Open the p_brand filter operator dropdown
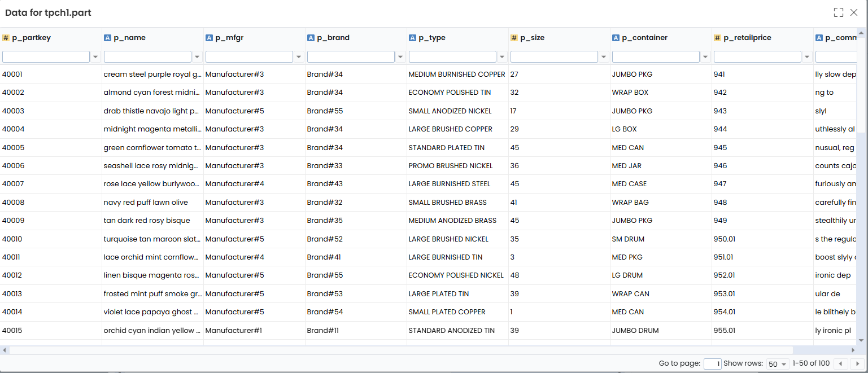Image resolution: width=868 pixels, height=373 pixels. click(x=400, y=57)
